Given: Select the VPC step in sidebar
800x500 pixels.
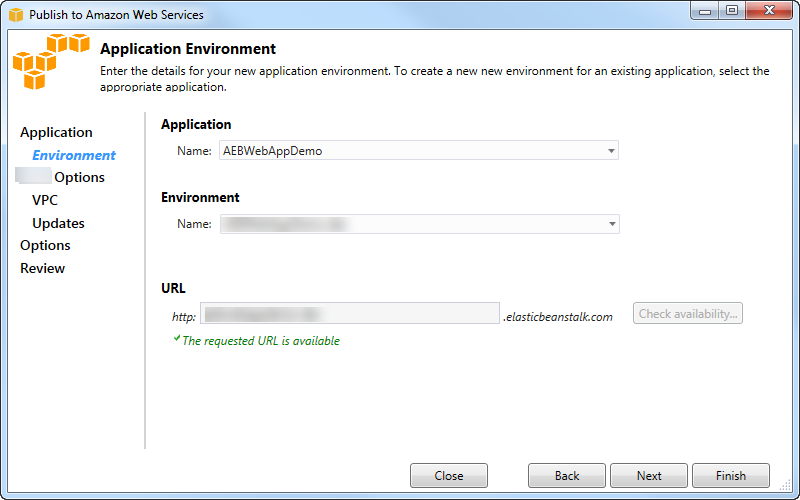Looking at the screenshot, I should (45, 200).
